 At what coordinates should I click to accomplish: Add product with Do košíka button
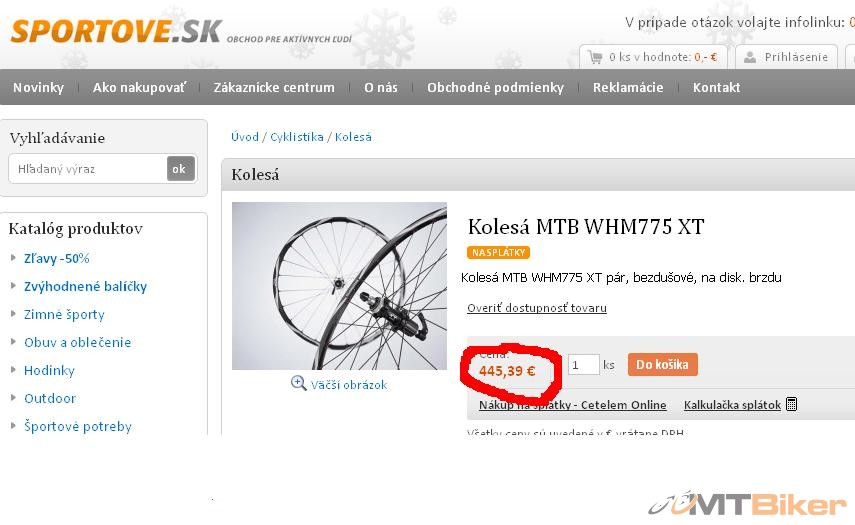(663, 364)
